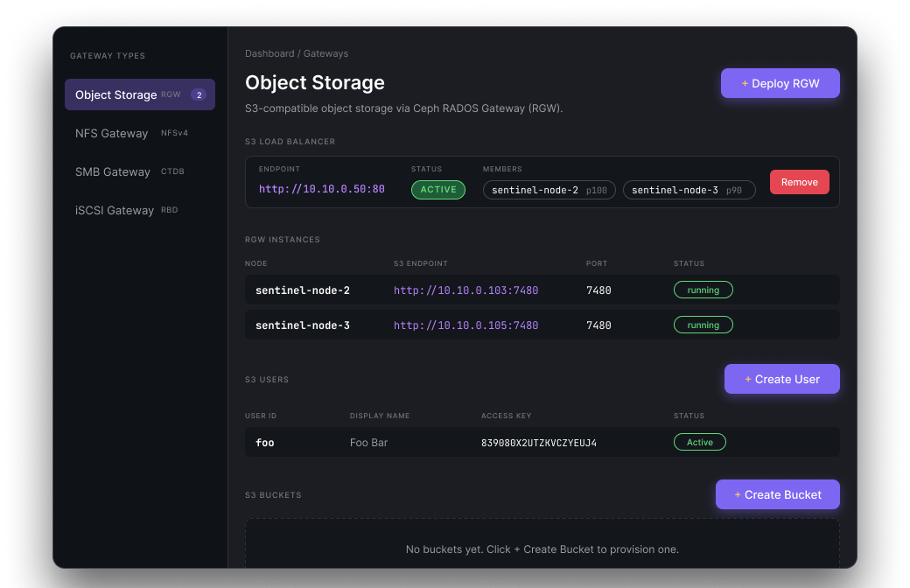
Task: Open the NFS Gateway section
Action: [111, 133]
